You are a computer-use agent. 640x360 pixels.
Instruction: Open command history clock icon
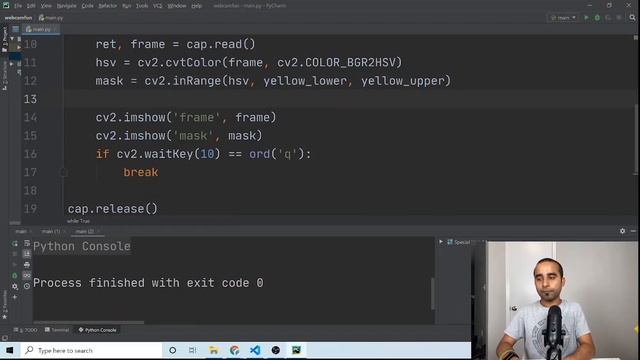coord(27,286)
